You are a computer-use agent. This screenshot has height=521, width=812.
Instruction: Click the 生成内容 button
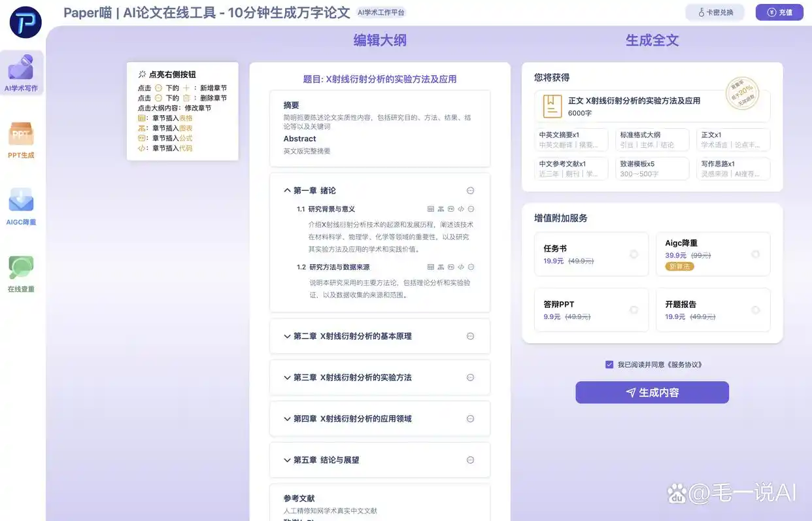(x=652, y=392)
